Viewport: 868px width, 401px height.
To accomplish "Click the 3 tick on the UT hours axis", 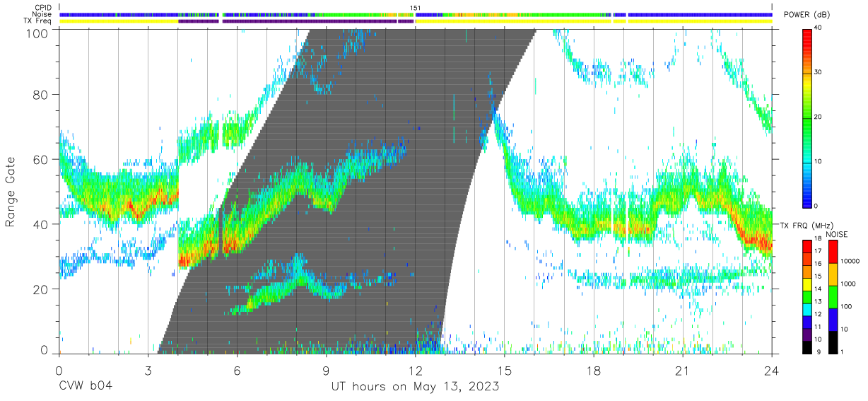I will click(148, 371).
